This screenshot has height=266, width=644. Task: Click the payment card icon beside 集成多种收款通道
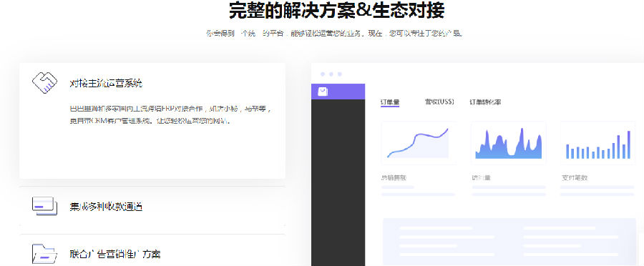click(x=44, y=206)
